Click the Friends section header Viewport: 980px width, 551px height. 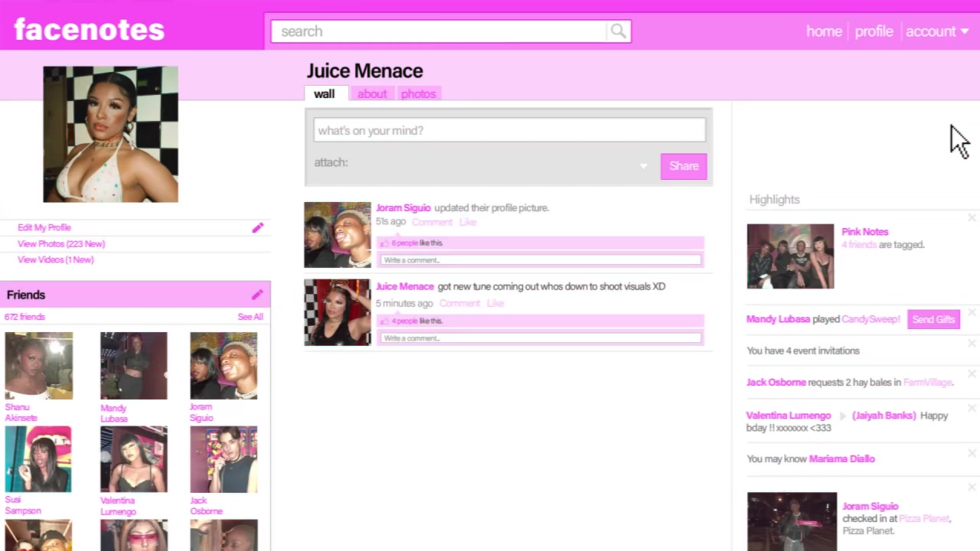point(135,295)
